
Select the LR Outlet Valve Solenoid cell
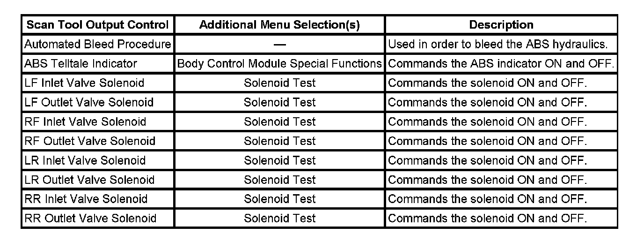[89, 180]
